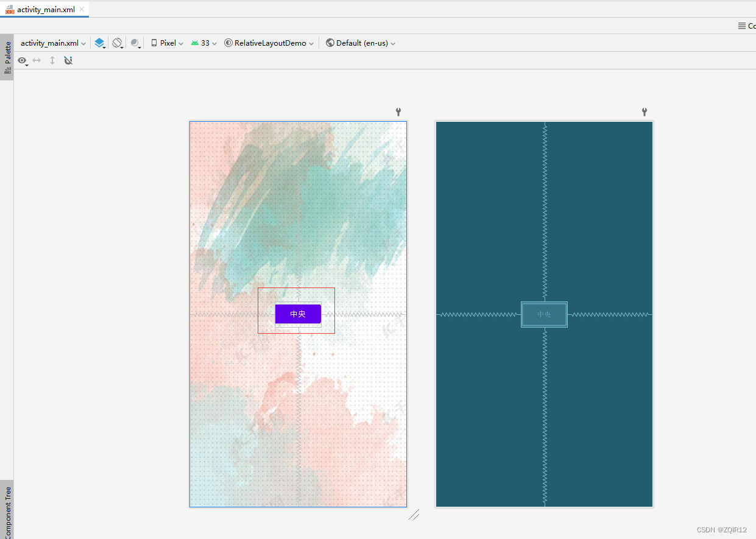Viewport: 756px width, 539px height.
Task: Toggle the pan mark above the Blueprint view
Action: click(x=644, y=112)
